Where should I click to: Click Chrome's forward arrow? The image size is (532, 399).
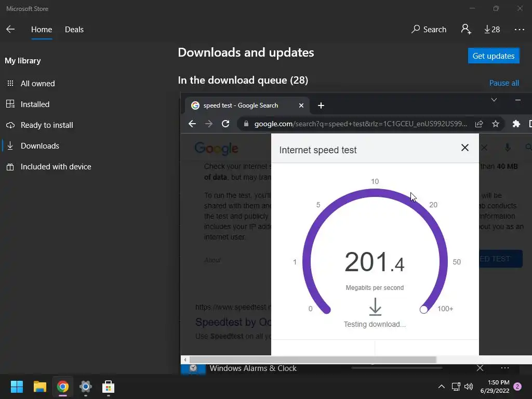click(x=209, y=124)
